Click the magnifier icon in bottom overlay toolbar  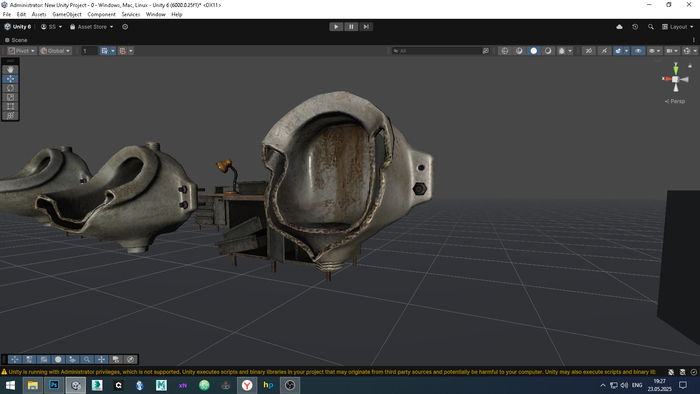pos(87,359)
